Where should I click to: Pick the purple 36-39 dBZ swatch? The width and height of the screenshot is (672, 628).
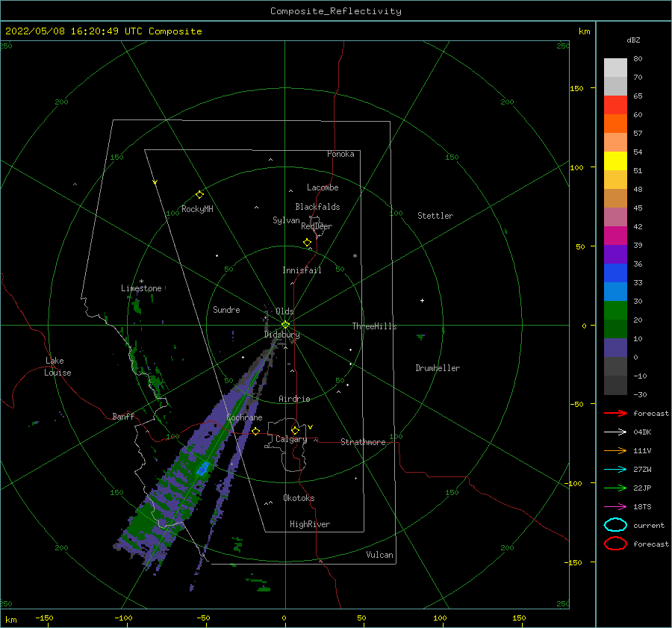(x=615, y=255)
